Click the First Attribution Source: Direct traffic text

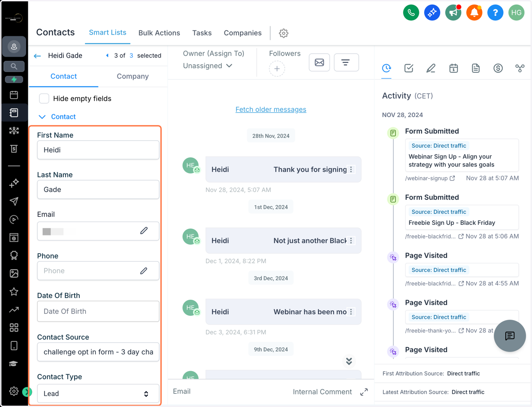431,374
